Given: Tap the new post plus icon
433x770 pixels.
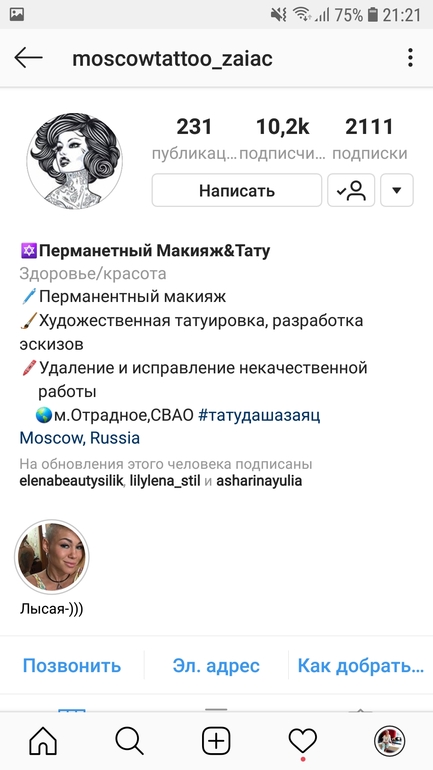Looking at the screenshot, I should coord(216,741).
